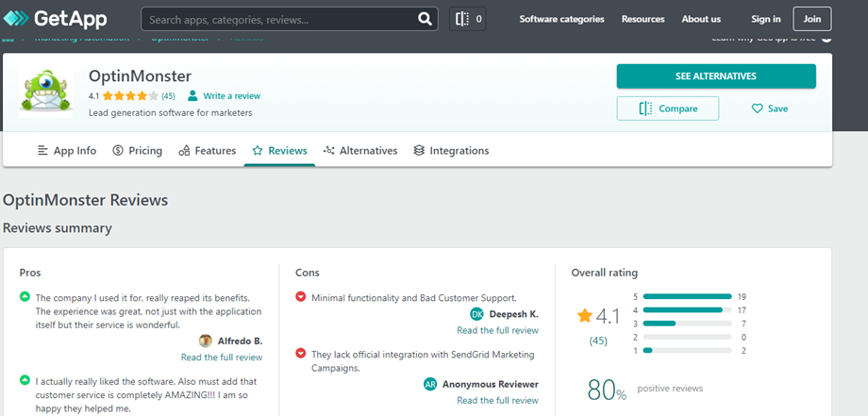Click OptinMonster product title

(x=140, y=76)
